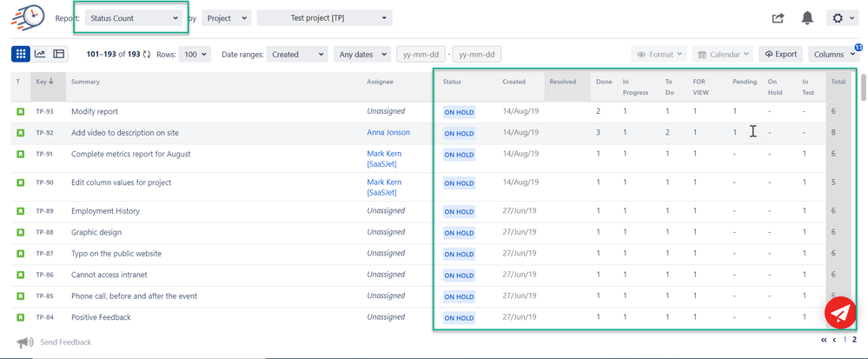This screenshot has height=359, width=868.
Task: Click the TP-84 issue type icon
Action: tap(21, 317)
